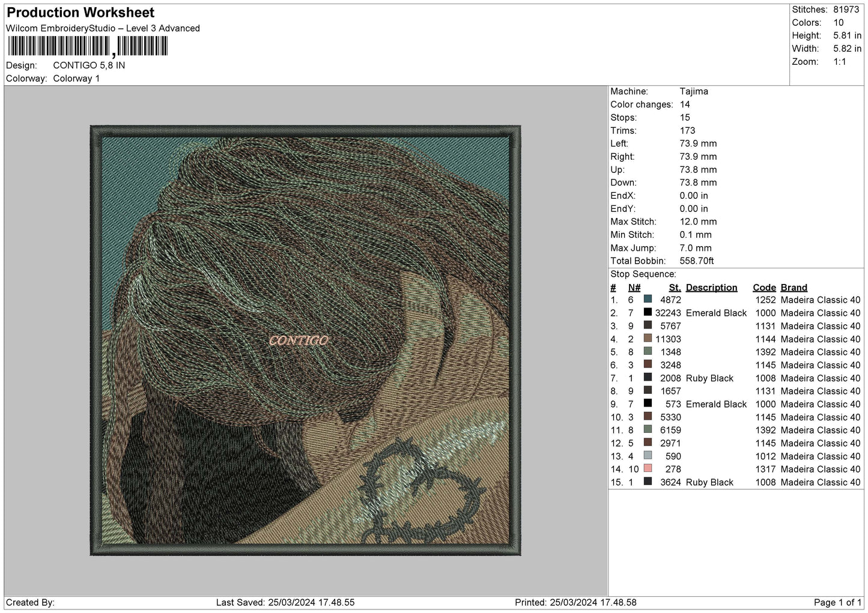Click 'Ruby Black' description in row 7
Image resolution: width=868 pixels, height=613 pixels.
(x=709, y=378)
